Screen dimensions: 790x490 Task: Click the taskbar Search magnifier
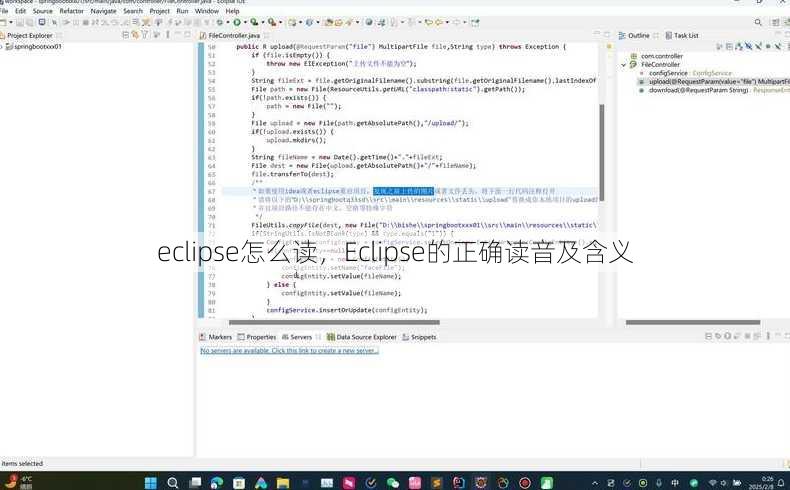click(173, 483)
